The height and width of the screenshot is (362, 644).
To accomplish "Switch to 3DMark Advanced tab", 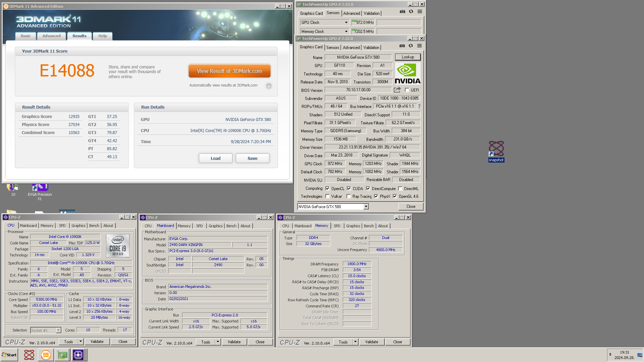I will tap(51, 36).
